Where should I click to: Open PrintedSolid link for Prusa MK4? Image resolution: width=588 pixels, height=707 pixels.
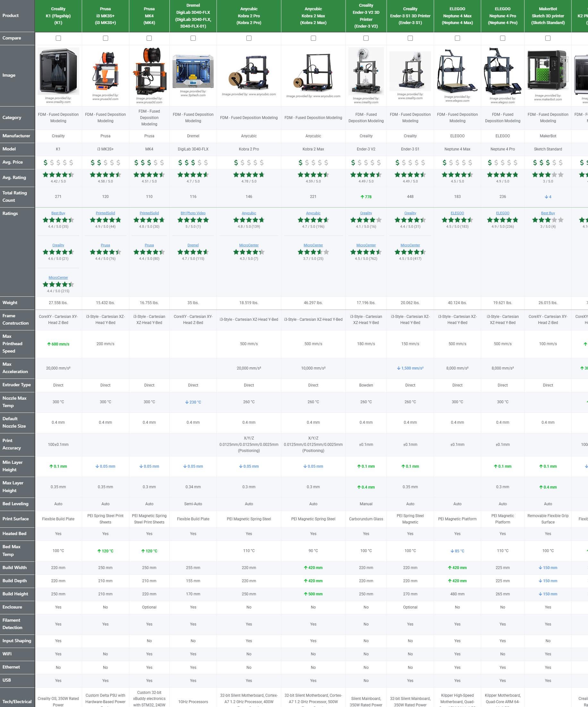(149, 213)
